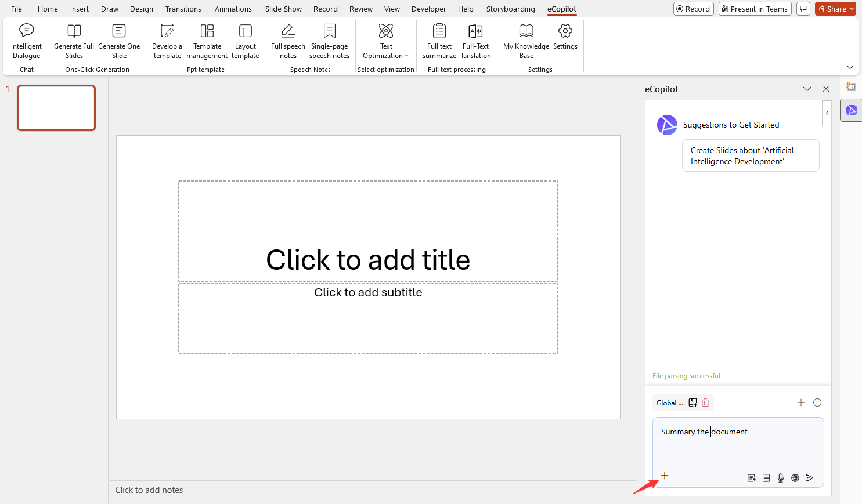Open the Share button dropdown arrow
862x504 pixels.
tap(852, 9)
